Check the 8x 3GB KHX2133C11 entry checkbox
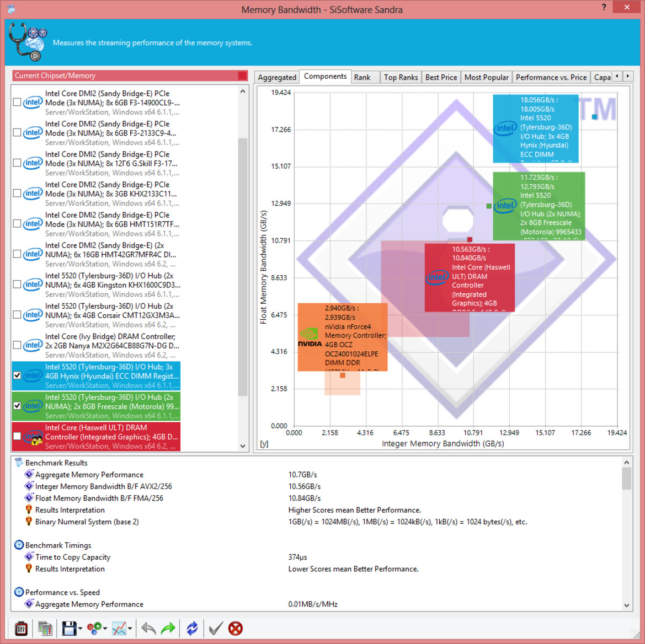 pos(17,193)
